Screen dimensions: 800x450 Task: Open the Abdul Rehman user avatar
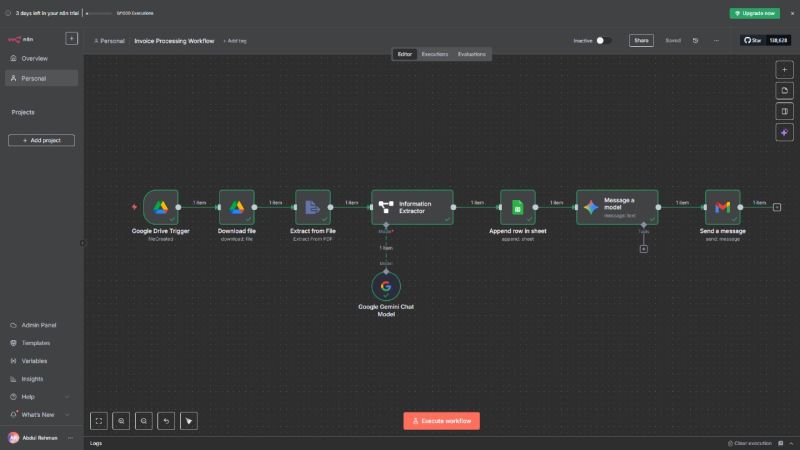[x=13, y=438]
